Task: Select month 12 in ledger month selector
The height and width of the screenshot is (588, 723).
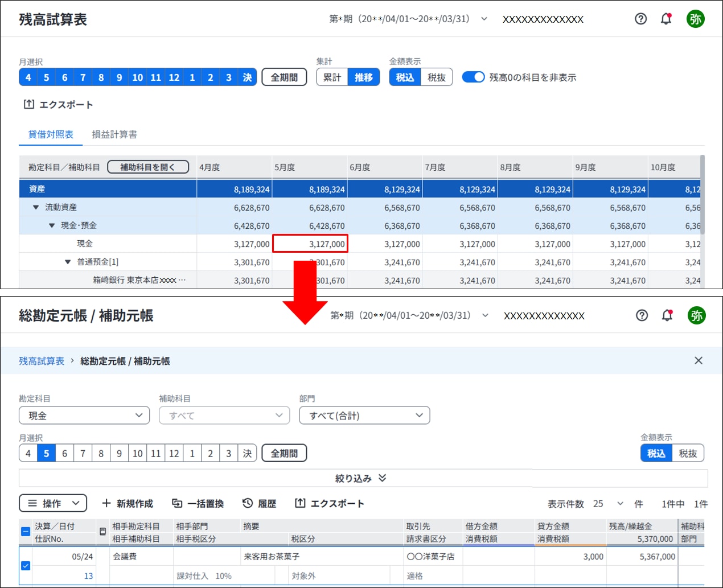Action: (x=174, y=453)
